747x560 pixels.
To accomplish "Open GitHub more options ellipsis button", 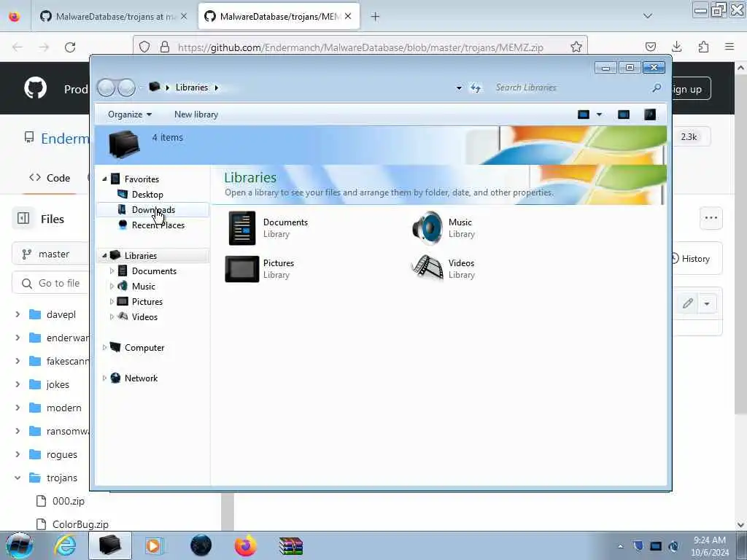I will (x=711, y=218).
